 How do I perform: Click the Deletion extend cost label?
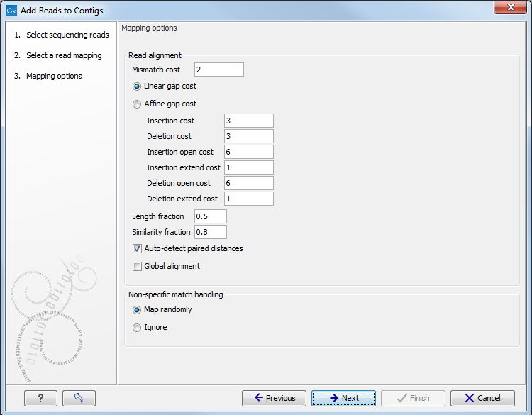[182, 199]
